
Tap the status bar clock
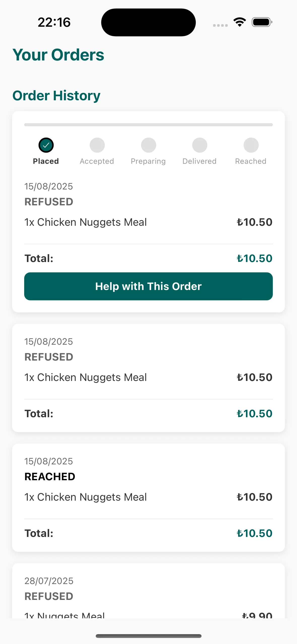click(54, 22)
